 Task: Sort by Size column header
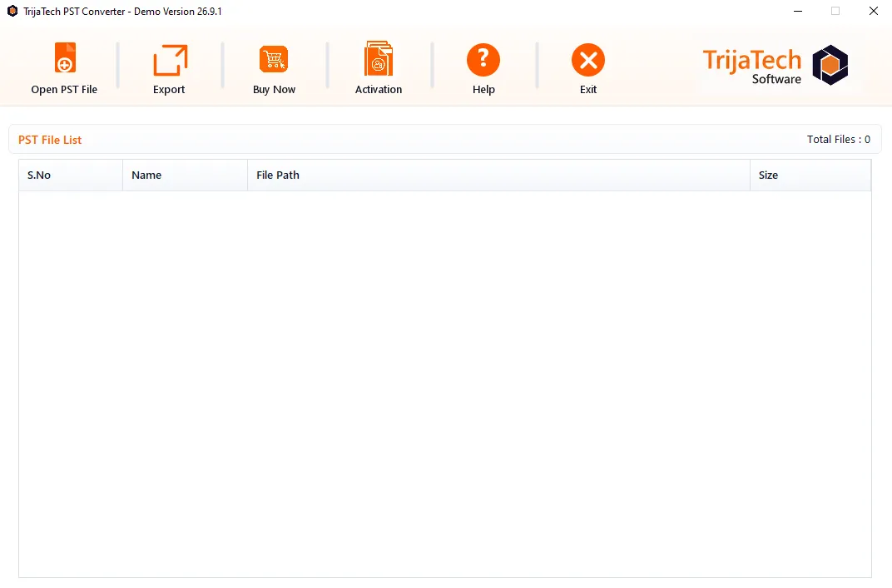coord(810,175)
